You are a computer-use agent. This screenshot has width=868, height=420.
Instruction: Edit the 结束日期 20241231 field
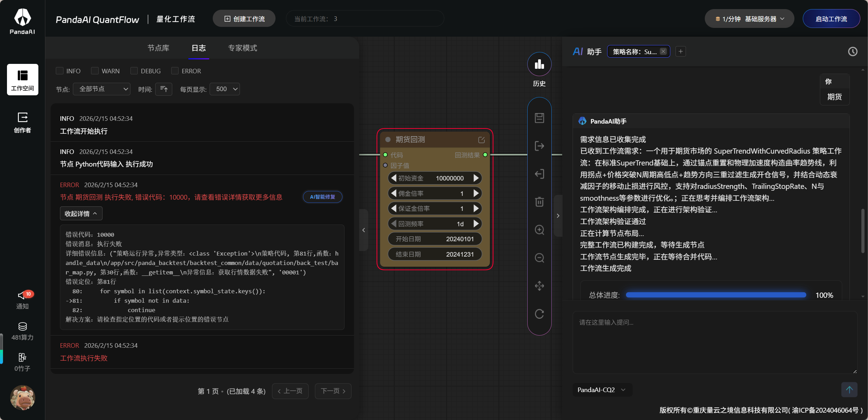pyautogui.click(x=435, y=254)
